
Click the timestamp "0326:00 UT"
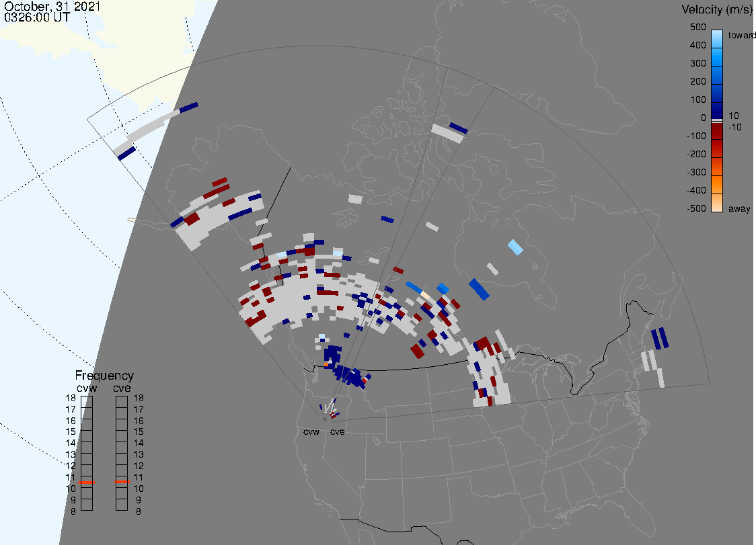(36, 17)
